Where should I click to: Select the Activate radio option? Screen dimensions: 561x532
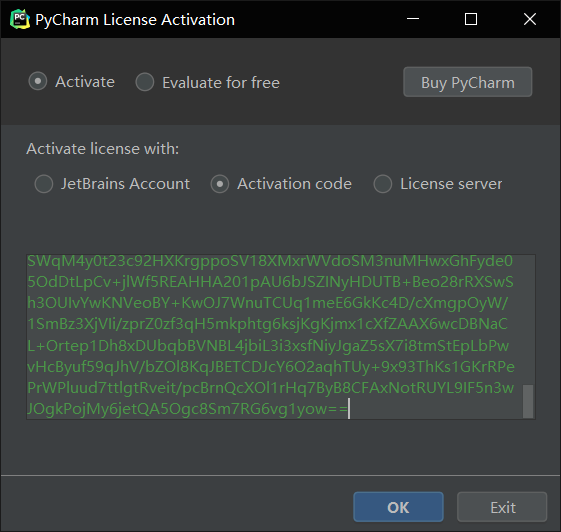[x=38, y=81]
